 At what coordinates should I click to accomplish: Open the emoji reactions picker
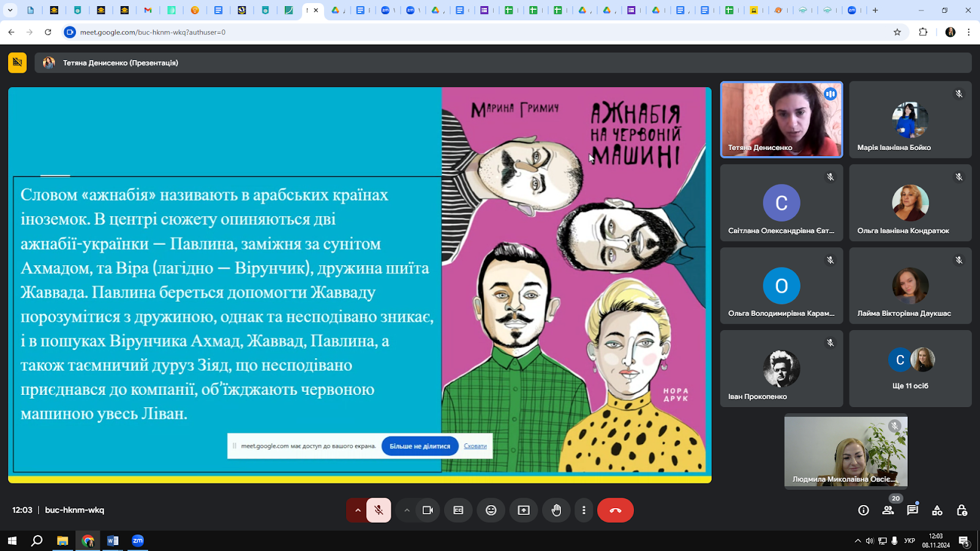(x=491, y=510)
